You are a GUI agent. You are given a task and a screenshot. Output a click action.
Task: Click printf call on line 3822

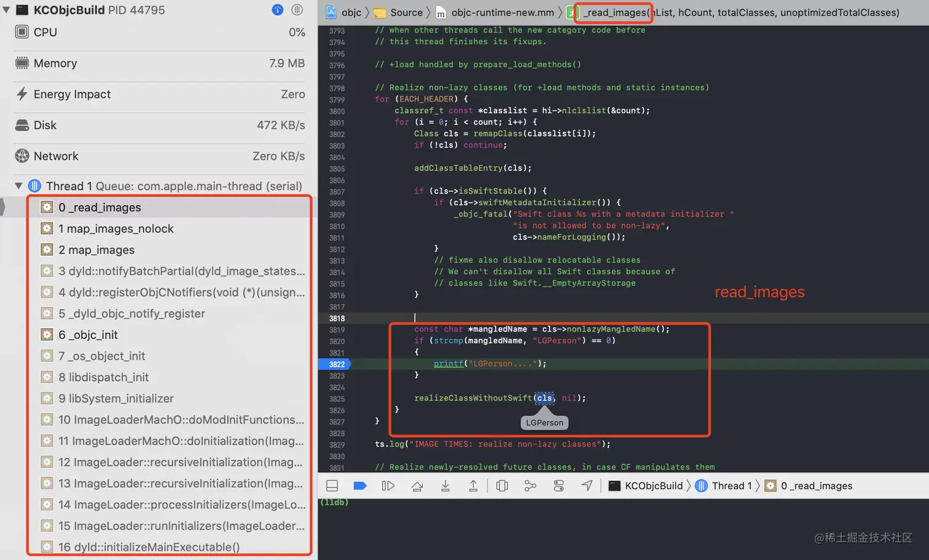[x=449, y=364]
